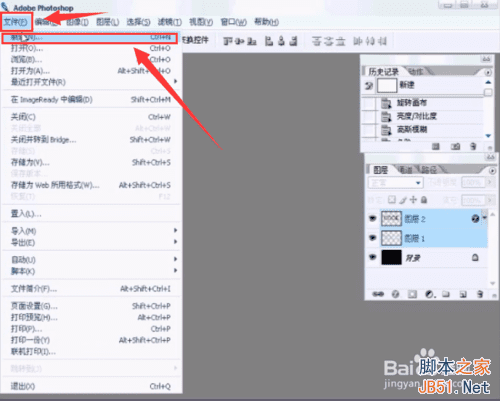The height and width of the screenshot is (401, 500).
Task: Open the History panel flyout menu button
Action: pyautogui.click(x=488, y=72)
